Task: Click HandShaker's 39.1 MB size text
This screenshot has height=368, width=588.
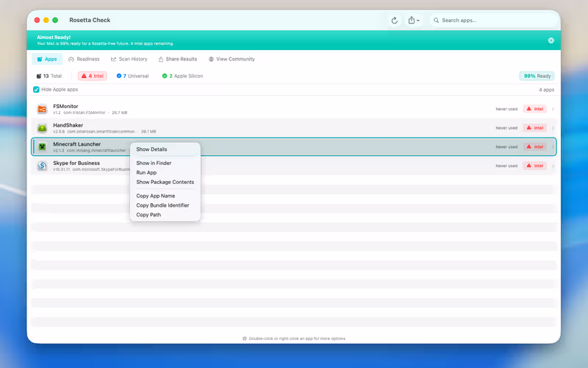Action: pyautogui.click(x=148, y=132)
